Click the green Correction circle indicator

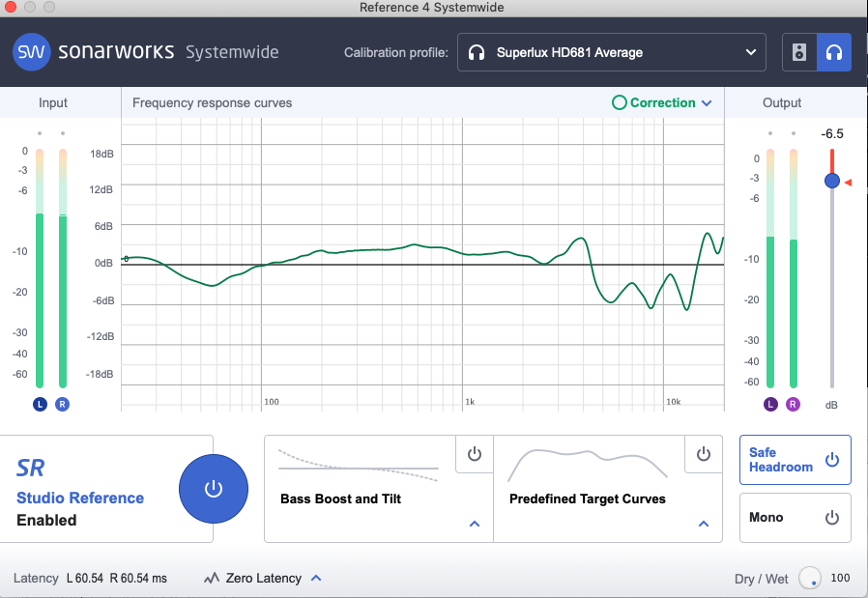[620, 103]
